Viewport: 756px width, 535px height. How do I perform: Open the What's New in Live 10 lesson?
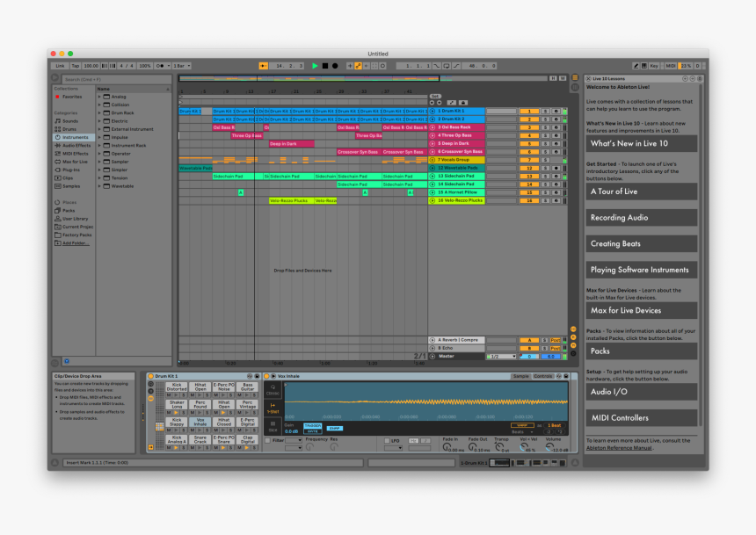point(641,143)
